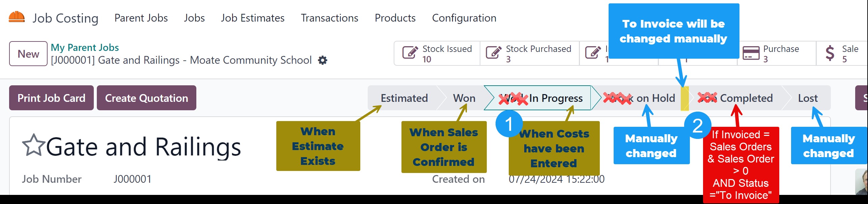
Task: Click the avatar photo thumbnail at right edge
Action: [862, 182]
